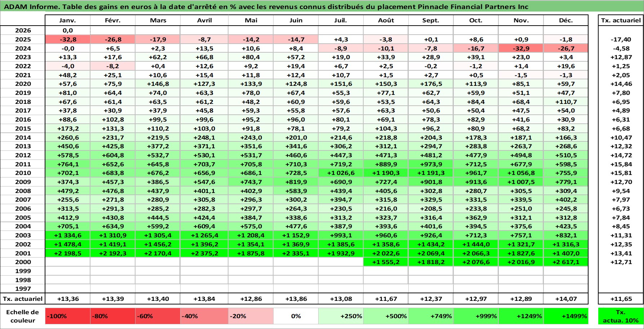Select cell +102,8 in 2016 row
This screenshot has height=329, width=644.
point(113,119)
